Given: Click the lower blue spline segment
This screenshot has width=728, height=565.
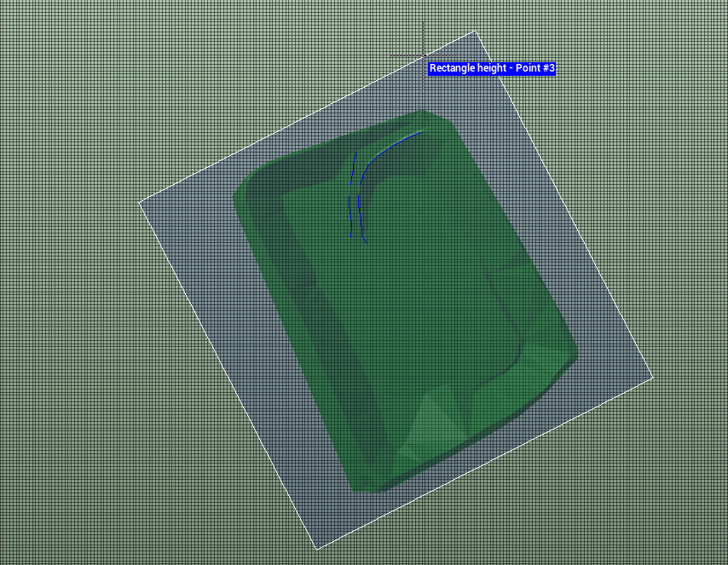Looking at the screenshot, I should (x=359, y=217).
